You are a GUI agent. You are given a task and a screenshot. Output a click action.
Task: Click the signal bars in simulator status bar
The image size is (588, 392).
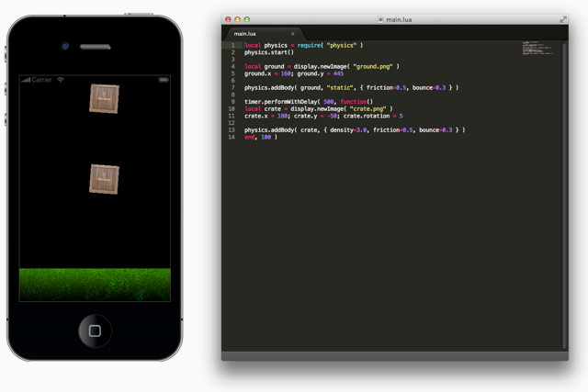(26, 80)
